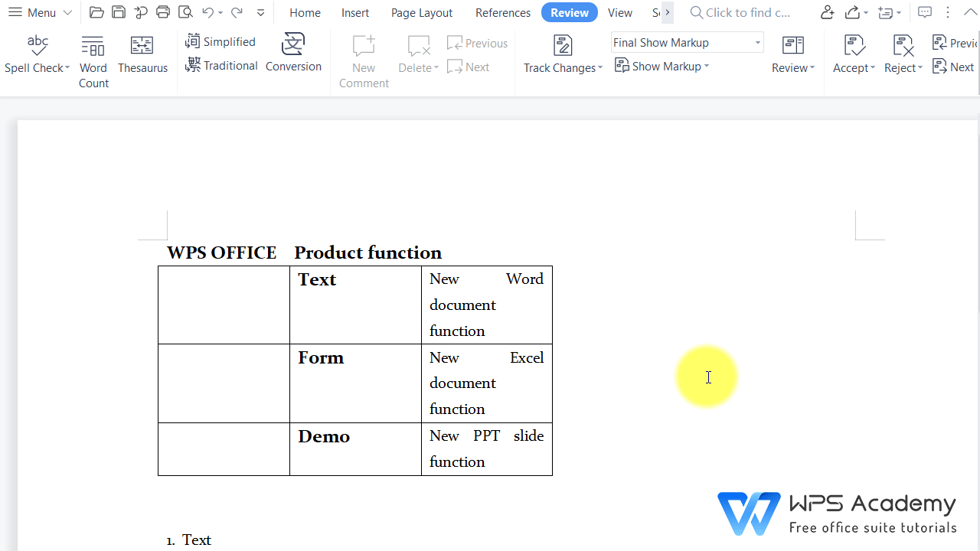Viewport: 980px width, 551px height.
Task: Click the Word Count icon
Action: [x=93, y=47]
